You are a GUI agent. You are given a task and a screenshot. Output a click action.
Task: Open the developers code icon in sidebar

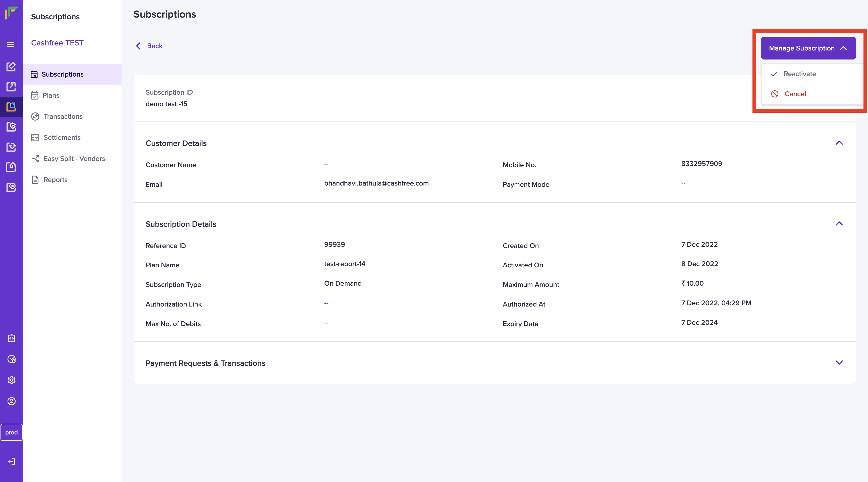(12, 338)
